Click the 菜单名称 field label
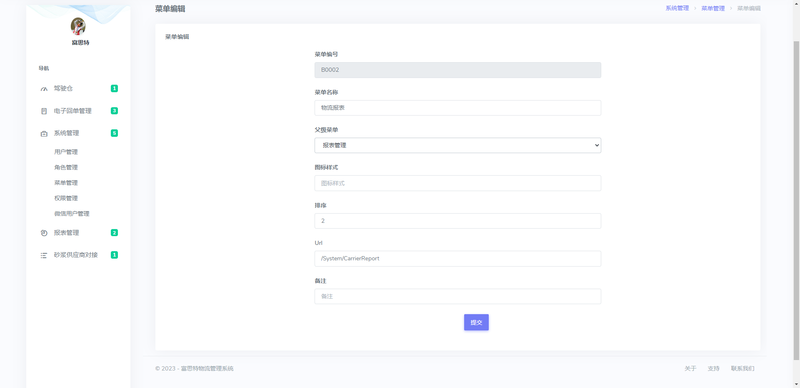The width and height of the screenshot is (800, 388). click(326, 92)
